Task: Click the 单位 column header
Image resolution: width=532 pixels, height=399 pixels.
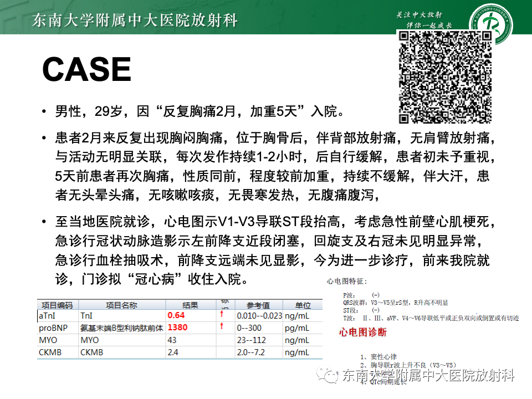Action: coord(303,305)
